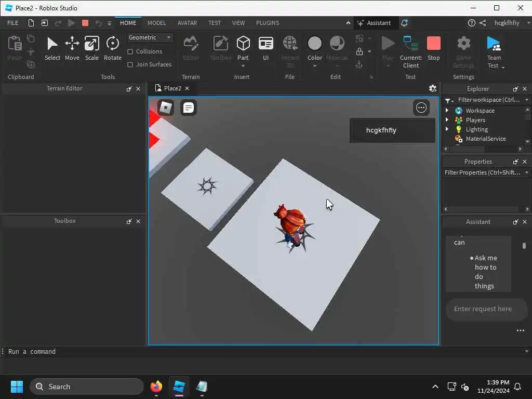Viewport: 532px width, 399px height.
Task: Click the share icon near username
Action: coord(483,23)
